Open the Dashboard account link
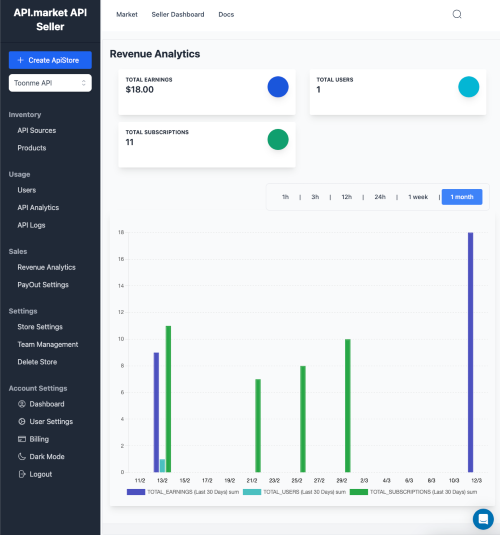The image size is (500, 535). click(47, 404)
